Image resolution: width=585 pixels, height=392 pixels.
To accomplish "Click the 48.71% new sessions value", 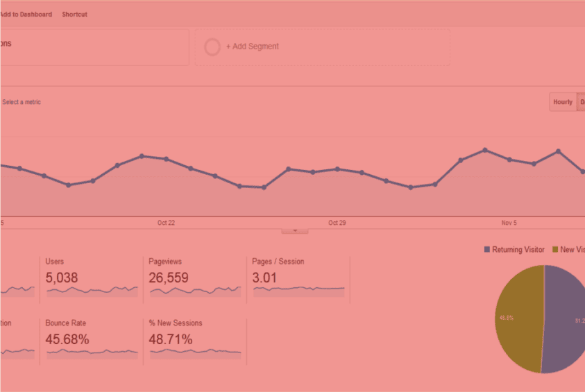I will (x=171, y=339).
